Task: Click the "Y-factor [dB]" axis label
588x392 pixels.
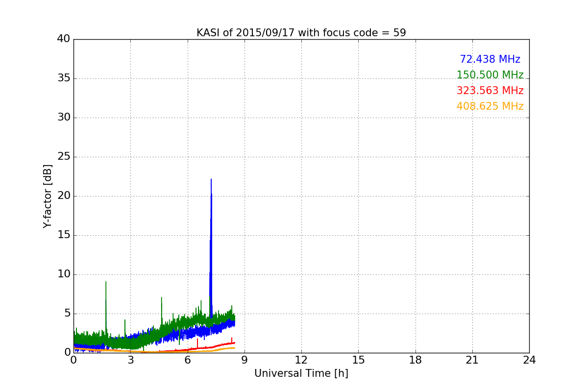Action: [x=47, y=196]
